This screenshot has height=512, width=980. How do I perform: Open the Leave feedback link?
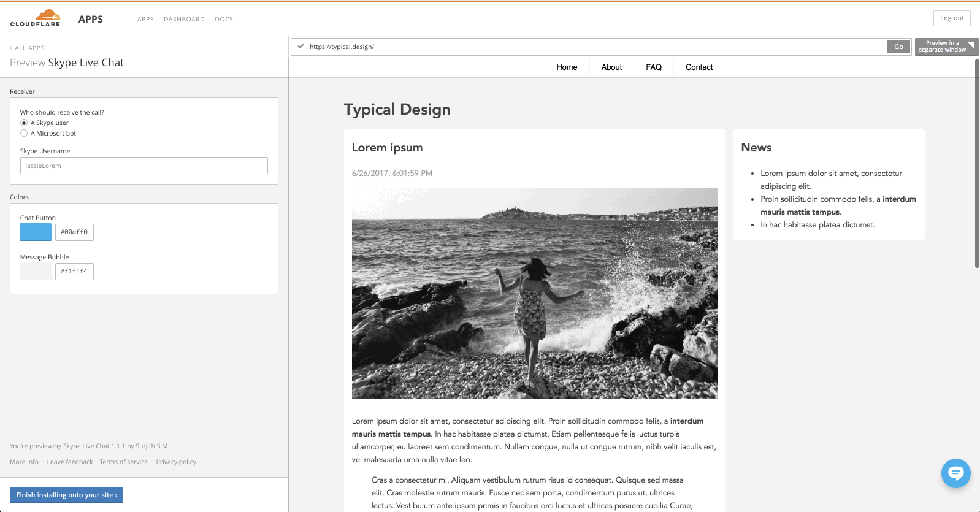pos(70,462)
